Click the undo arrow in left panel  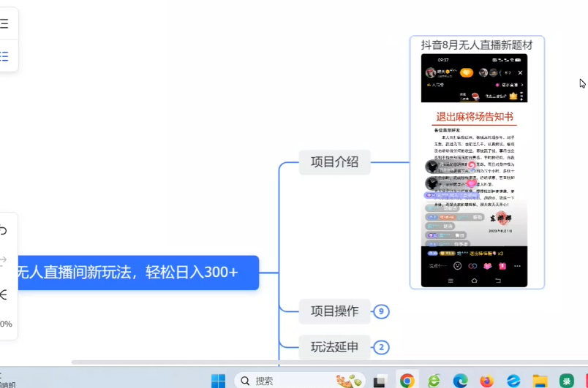pos(4,231)
